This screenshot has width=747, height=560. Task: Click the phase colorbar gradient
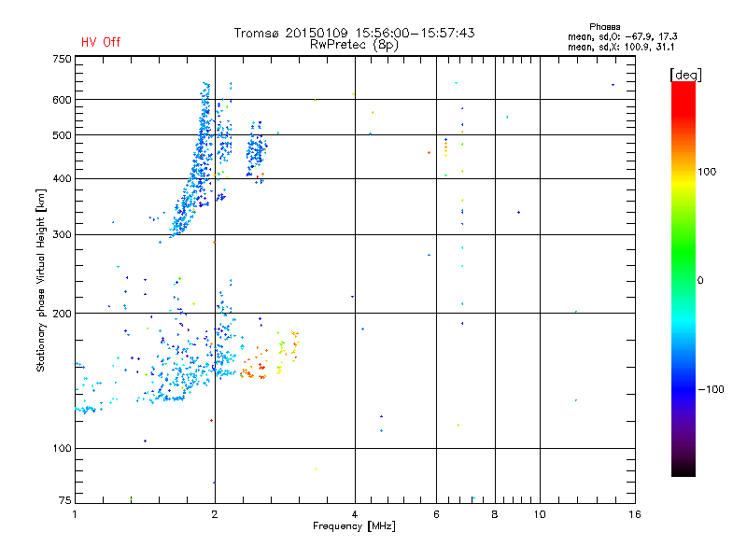pyautogui.click(x=684, y=278)
